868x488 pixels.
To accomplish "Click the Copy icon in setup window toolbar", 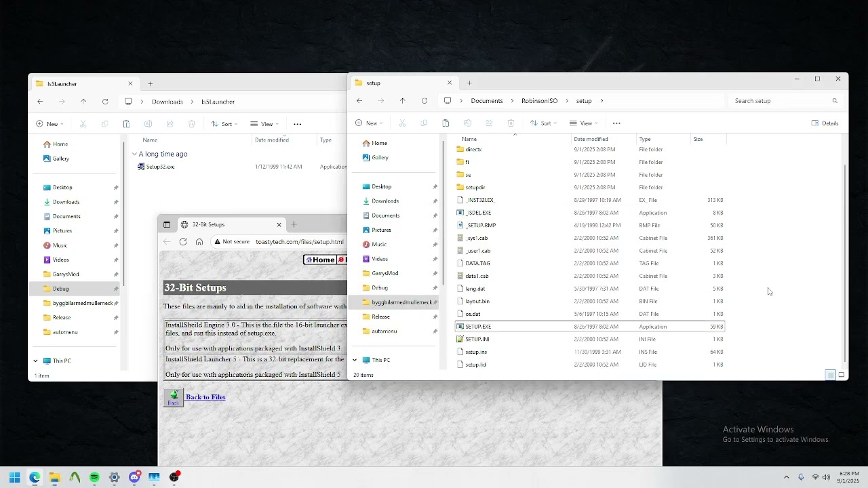I will coord(424,123).
